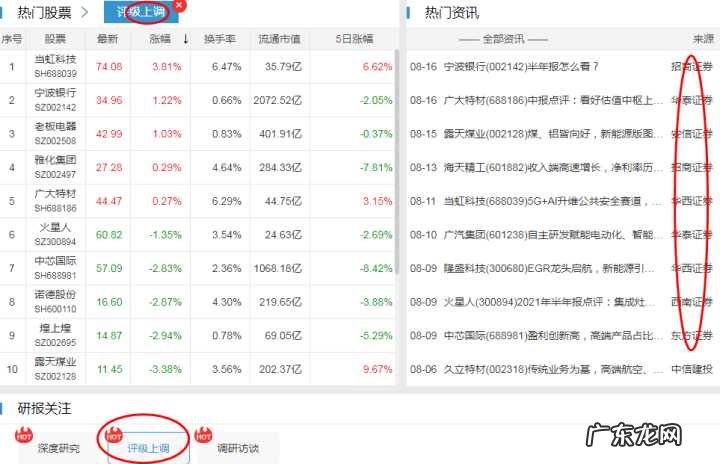Open news 中芯国际(688981)盈利创新高
Image resolution: width=720 pixels, height=464 pixels.
pos(553,336)
